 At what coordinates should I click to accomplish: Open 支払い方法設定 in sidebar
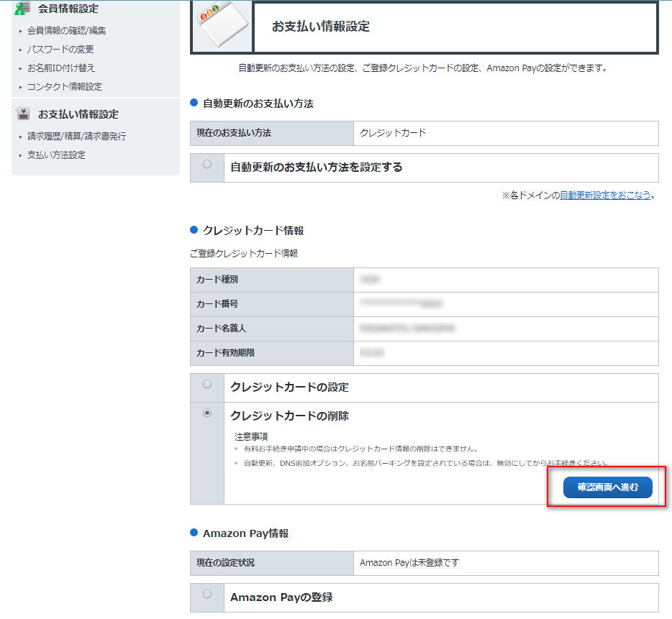56,155
